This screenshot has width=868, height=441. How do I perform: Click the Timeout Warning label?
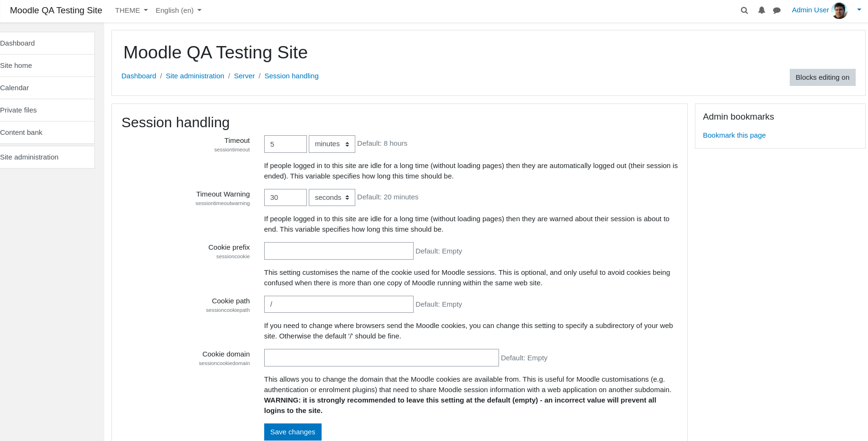223,194
